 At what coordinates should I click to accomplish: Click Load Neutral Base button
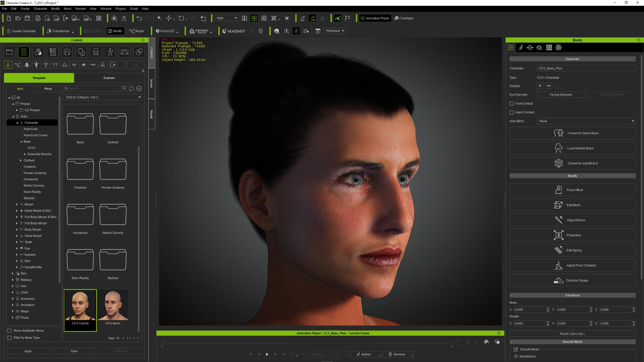573,148
